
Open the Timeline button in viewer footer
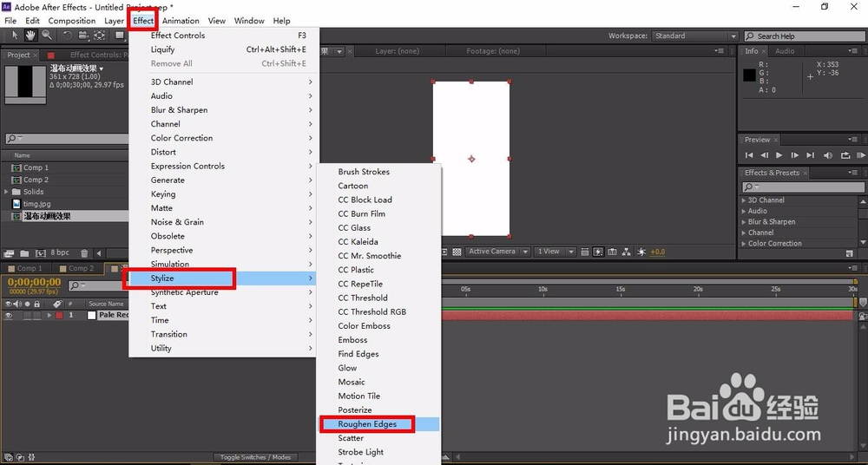pos(612,252)
